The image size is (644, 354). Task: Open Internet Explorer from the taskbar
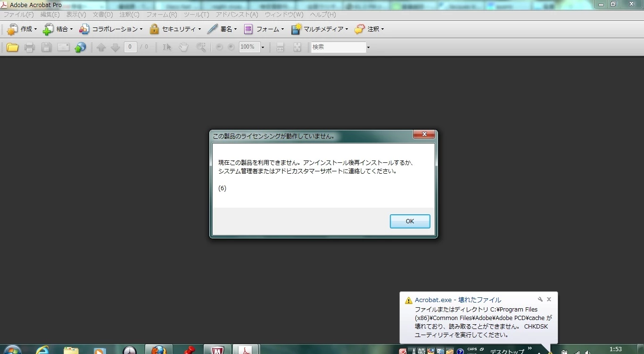point(42,351)
